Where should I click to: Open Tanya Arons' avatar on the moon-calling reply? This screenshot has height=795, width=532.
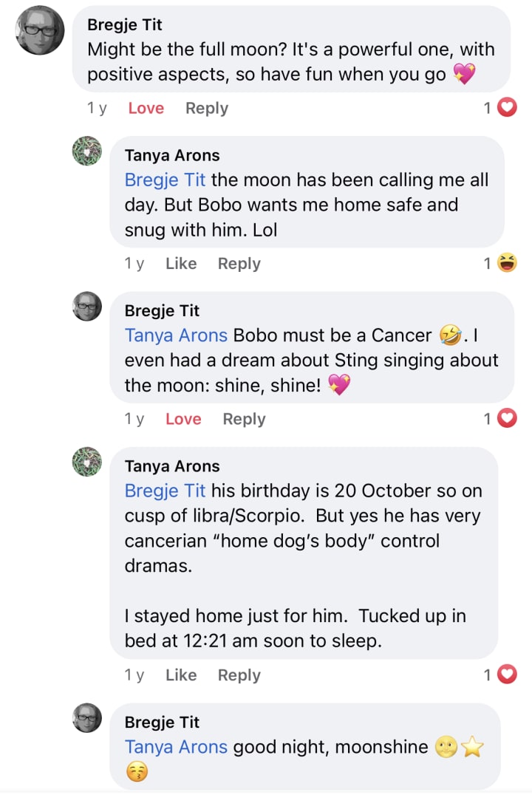click(86, 151)
